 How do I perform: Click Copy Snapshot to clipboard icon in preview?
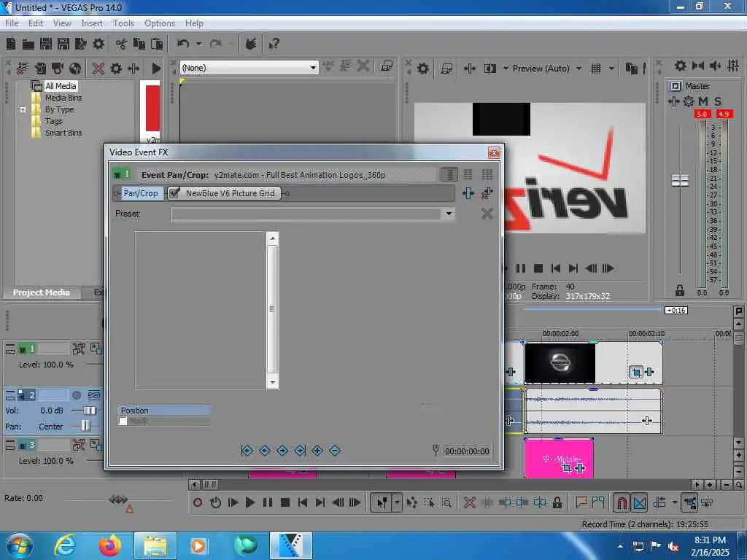[631, 69]
